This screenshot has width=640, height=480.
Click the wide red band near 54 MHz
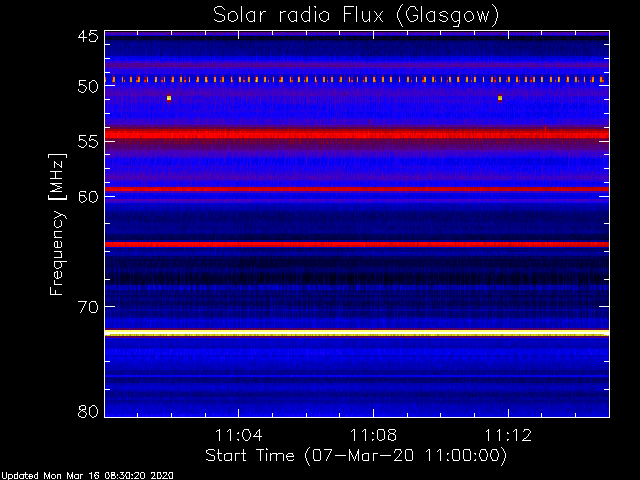pyautogui.click(x=357, y=133)
